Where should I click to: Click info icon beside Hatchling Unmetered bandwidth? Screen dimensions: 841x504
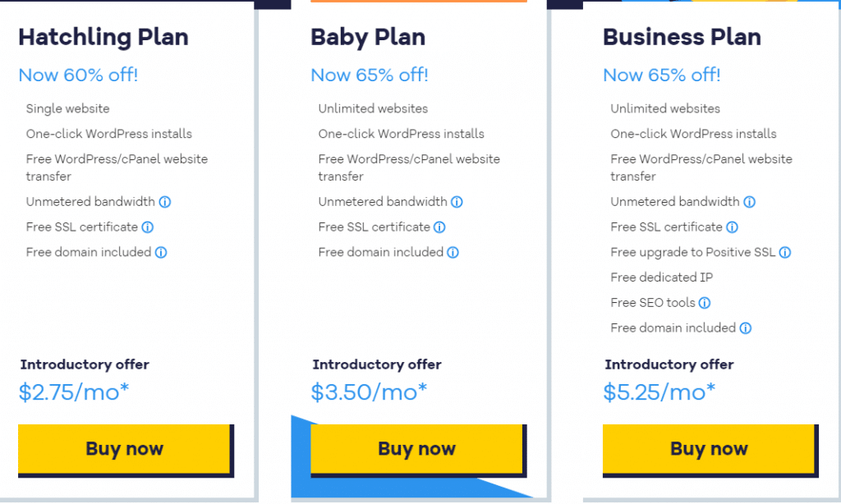(x=165, y=202)
